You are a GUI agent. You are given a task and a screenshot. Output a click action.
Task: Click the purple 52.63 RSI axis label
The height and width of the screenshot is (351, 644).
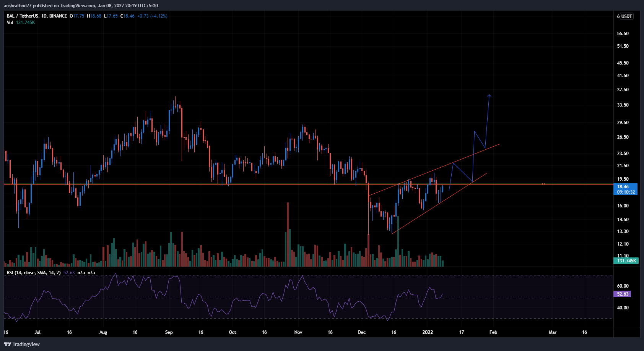coord(623,294)
